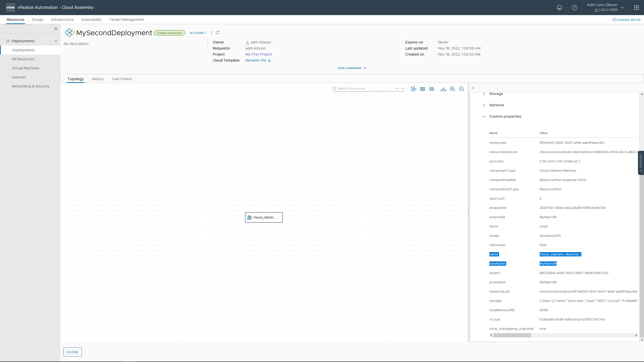644x362 pixels.
Task: Select Virtual Machines in the sidebar
Action: 25,68
